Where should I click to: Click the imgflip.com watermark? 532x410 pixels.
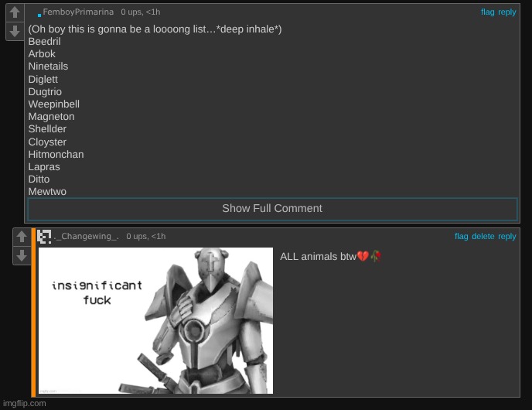point(24,403)
